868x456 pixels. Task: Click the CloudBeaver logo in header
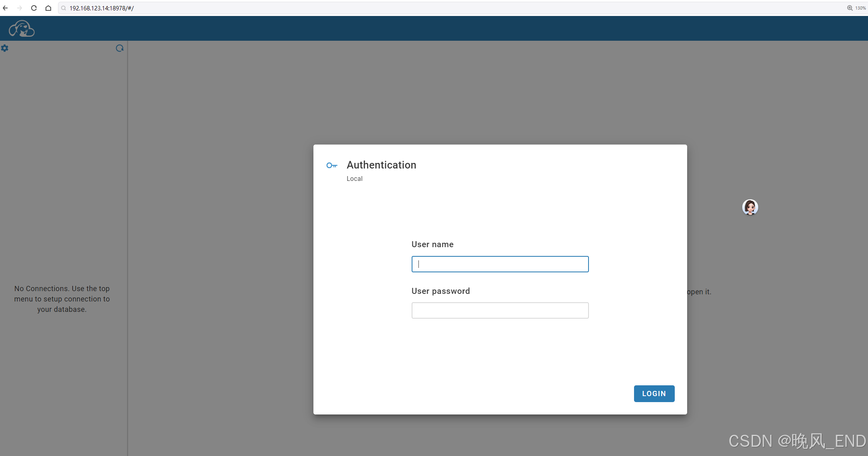click(22, 29)
